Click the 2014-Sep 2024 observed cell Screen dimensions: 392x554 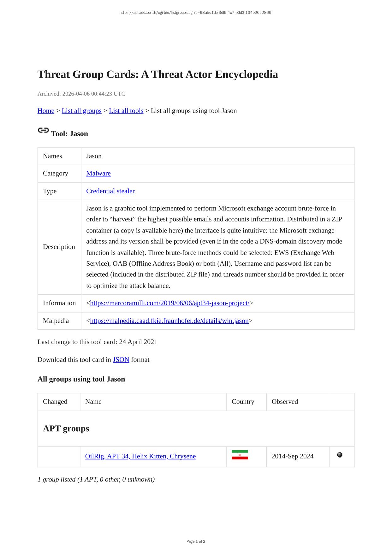coord(293,456)
